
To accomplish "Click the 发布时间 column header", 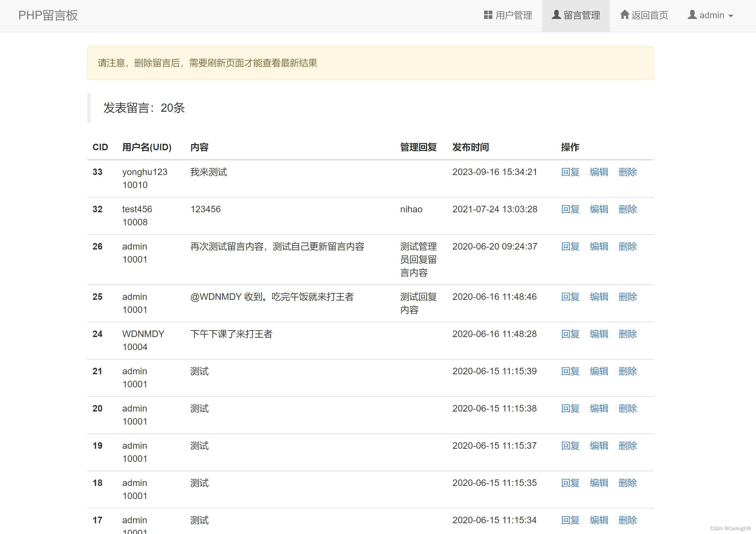I will [x=471, y=147].
